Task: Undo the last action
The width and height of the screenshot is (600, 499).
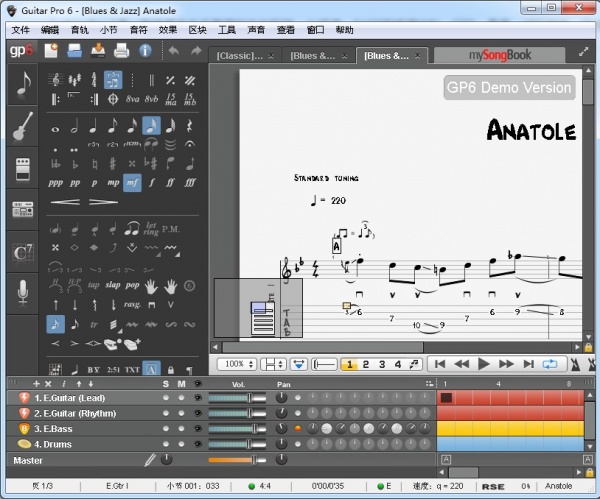Action: click(174, 51)
